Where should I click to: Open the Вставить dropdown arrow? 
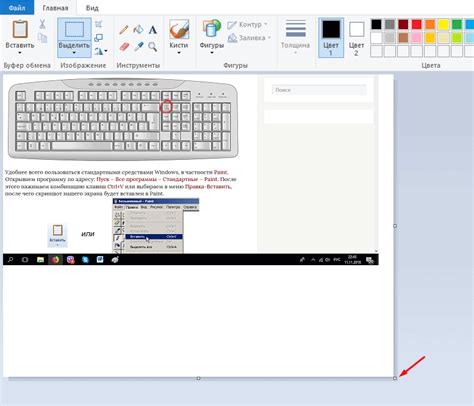pyautogui.click(x=20, y=53)
